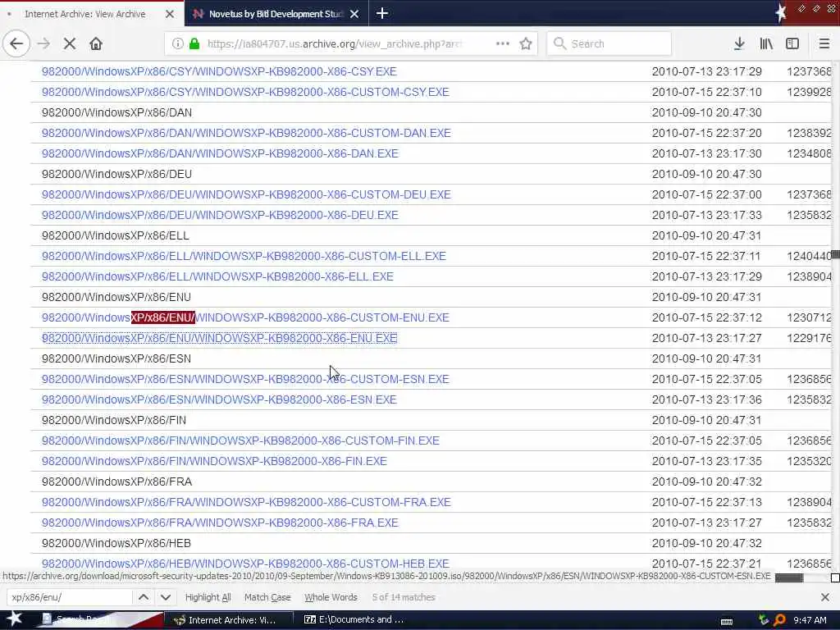The image size is (840, 630).
Task: Download WINDOWSXP-KB982000-X86-FIN.EXE
Action: [214, 461]
